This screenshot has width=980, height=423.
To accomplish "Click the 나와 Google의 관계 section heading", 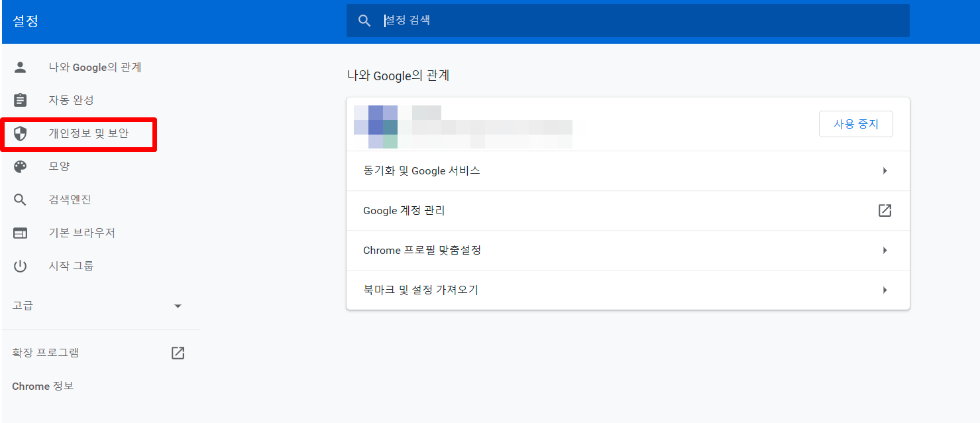I will pyautogui.click(x=398, y=76).
